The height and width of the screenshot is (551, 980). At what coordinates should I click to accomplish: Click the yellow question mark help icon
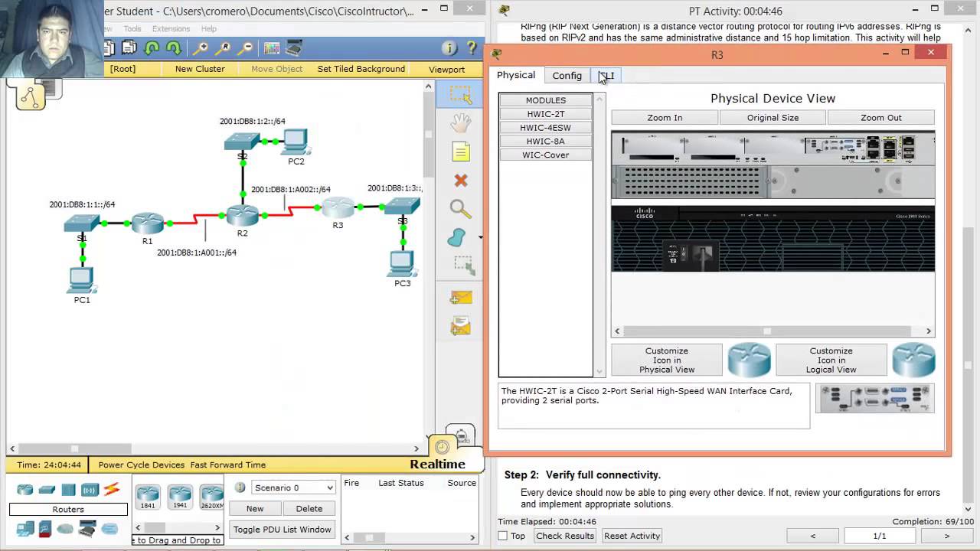[471, 48]
